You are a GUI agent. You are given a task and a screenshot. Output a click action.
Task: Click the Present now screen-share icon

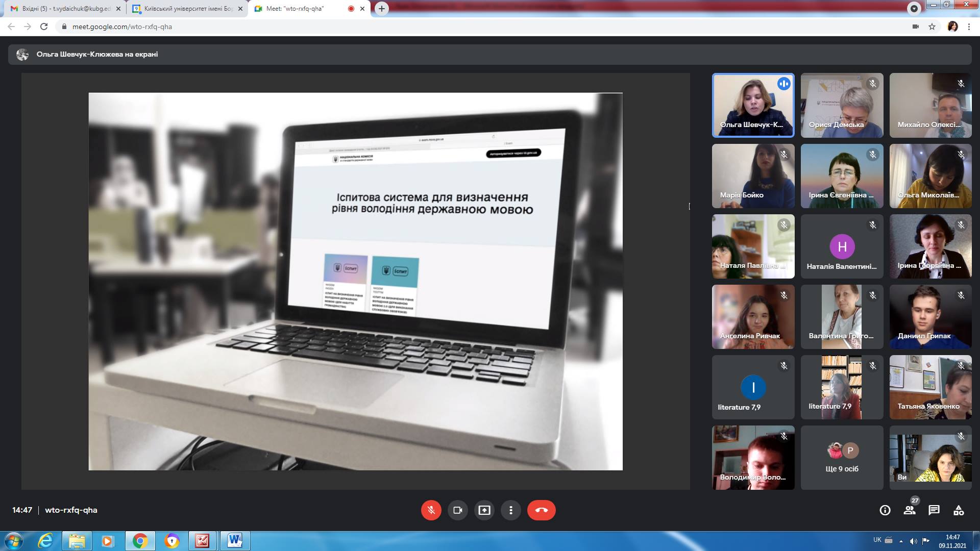tap(484, 510)
